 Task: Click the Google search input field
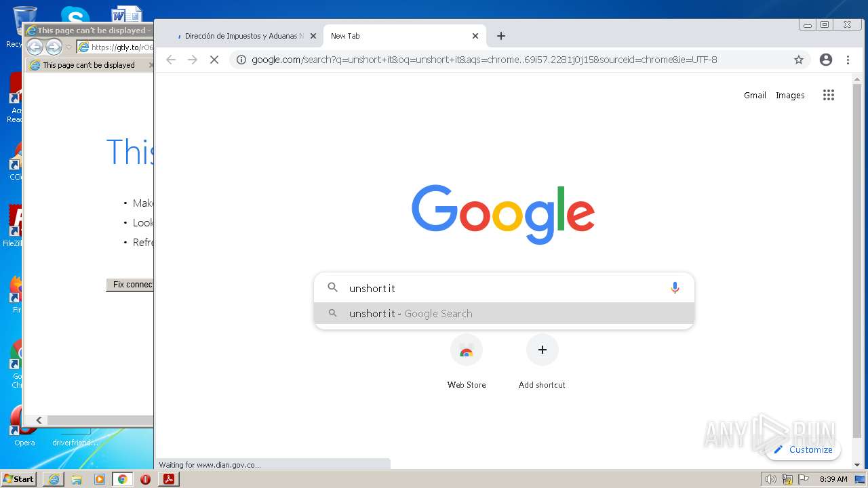pos(505,288)
